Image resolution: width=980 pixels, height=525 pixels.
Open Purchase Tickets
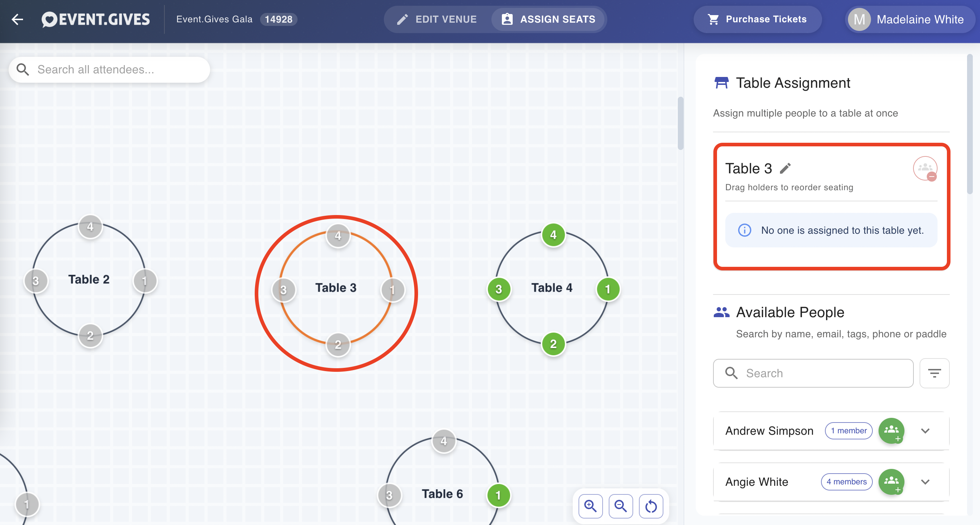pos(757,19)
